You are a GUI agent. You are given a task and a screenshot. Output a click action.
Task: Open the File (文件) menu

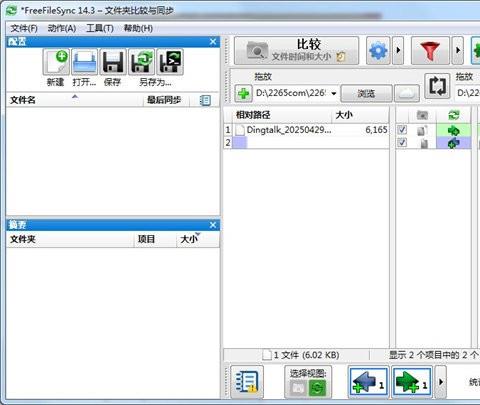(24, 28)
